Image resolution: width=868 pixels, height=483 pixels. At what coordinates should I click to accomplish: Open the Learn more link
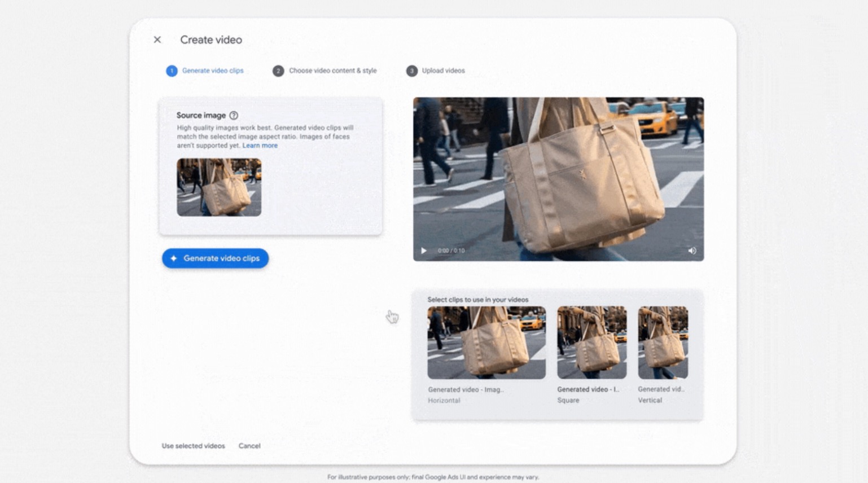pos(260,145)
